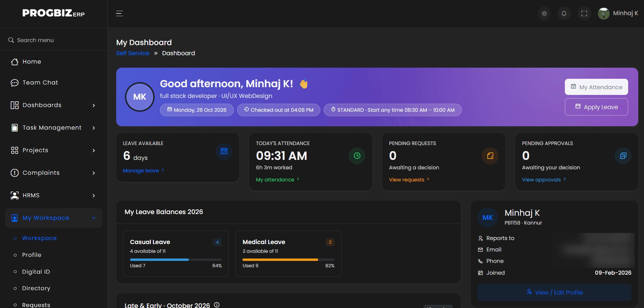Click the Apply Leave button
This screenshot has height=308, width=644.
click(596, 107)
